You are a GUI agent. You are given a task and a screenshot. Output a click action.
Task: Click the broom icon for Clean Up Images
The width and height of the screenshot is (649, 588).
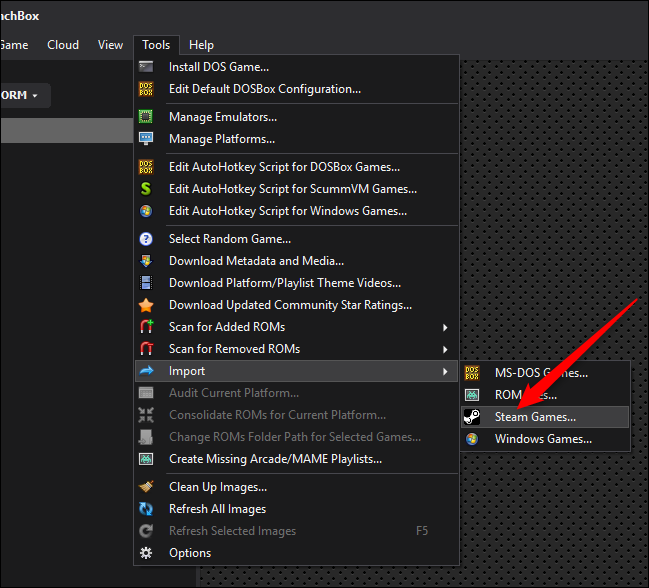pyautogui.click(x=146, y=487)
